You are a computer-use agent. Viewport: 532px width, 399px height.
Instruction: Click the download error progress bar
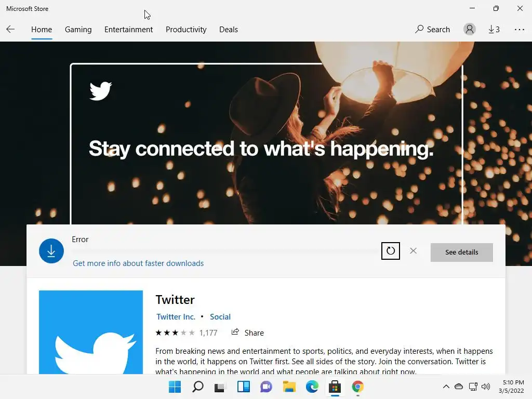[x=224, y=251]
